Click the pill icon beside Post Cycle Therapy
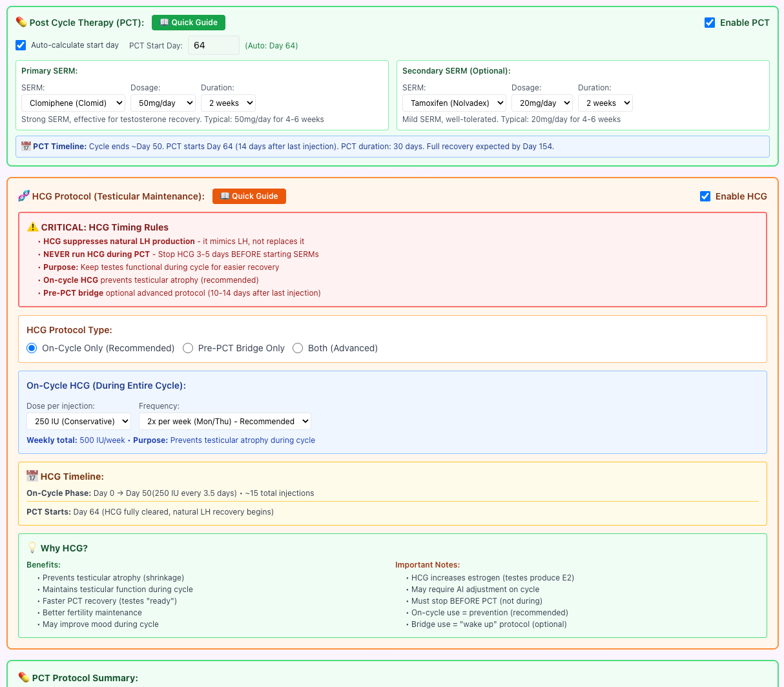Image resolution: width=784 pixels, height=687 pixels. 20,22
